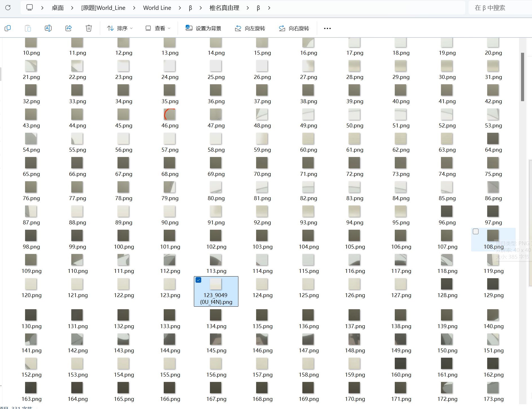532x409 pixels.
Task: Click the 123.png file name
Action: pos(170,295)
